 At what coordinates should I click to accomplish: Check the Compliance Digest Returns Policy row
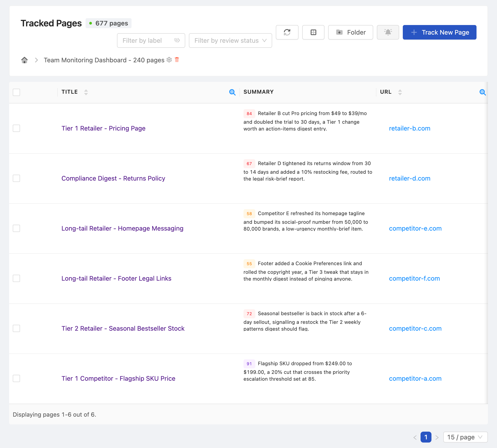pyautogui.click(x=16, y=178)
